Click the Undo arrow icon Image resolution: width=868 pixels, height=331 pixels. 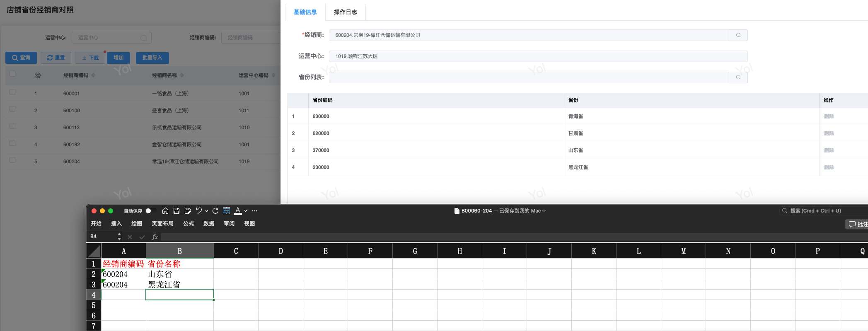[199, 211]
